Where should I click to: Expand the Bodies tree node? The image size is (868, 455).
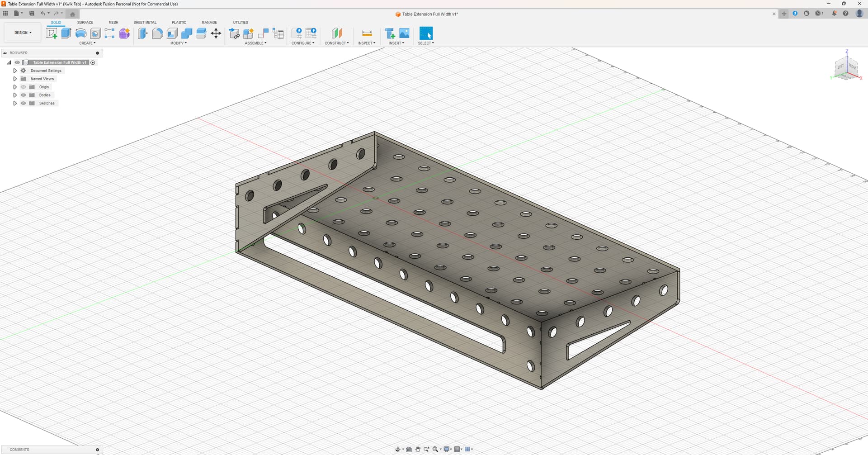pos(15,95)
